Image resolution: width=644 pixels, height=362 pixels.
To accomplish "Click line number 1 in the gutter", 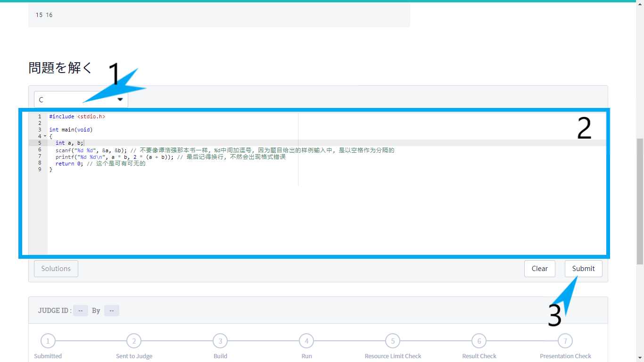I will [40, 116].
